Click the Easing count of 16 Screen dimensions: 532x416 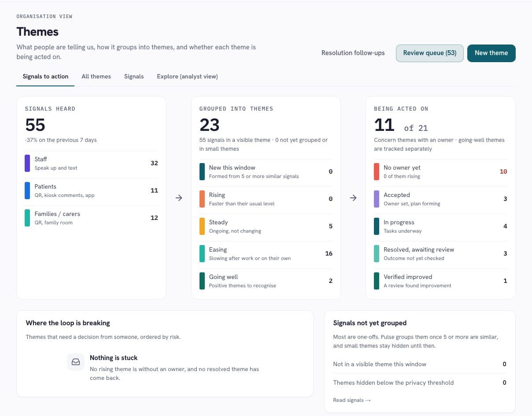coord(329,253)
